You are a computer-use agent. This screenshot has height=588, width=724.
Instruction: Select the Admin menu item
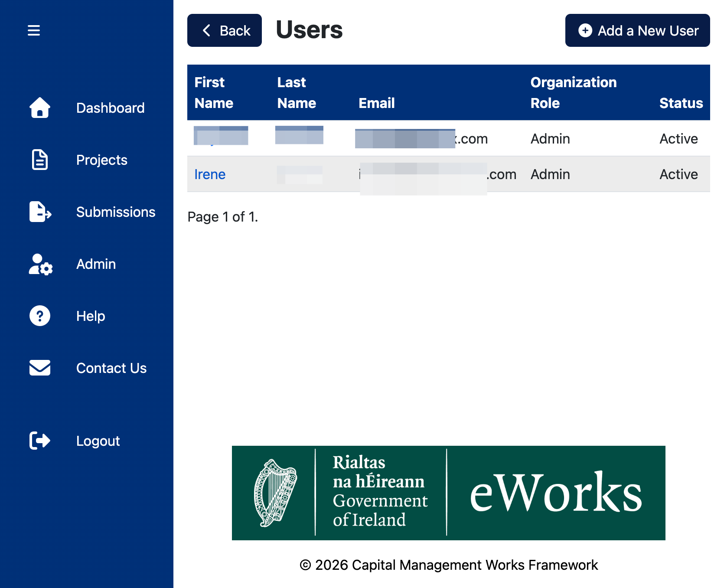(x=96, y=264)
